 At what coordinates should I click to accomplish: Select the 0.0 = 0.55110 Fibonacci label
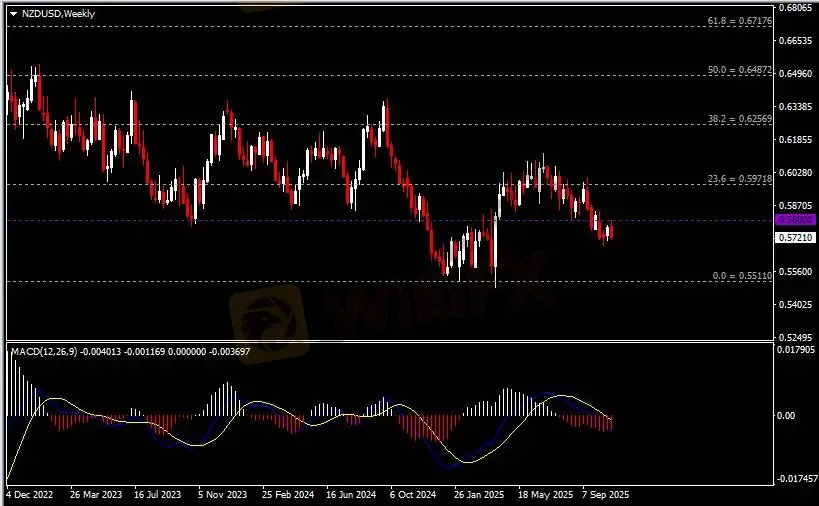pos(740,275)
